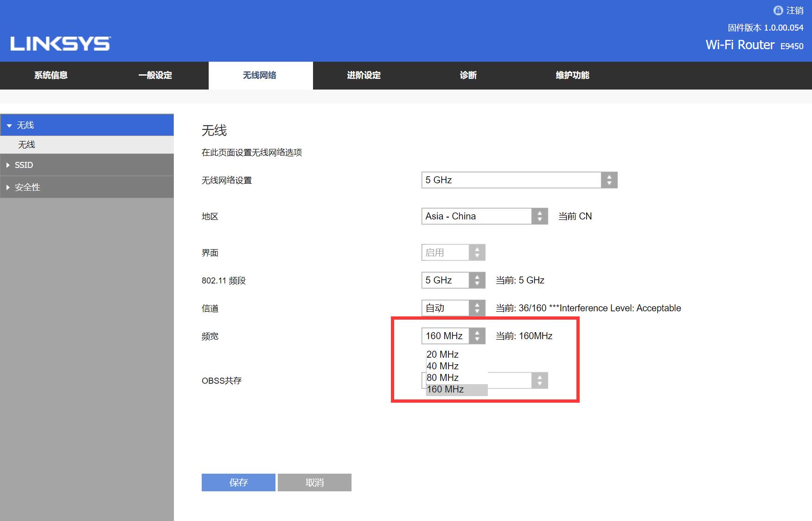The width and height of the screenshot is (812, 521).
Task: Click the 保存 save button
Action: pyautogui.click(x=238, y=482)
